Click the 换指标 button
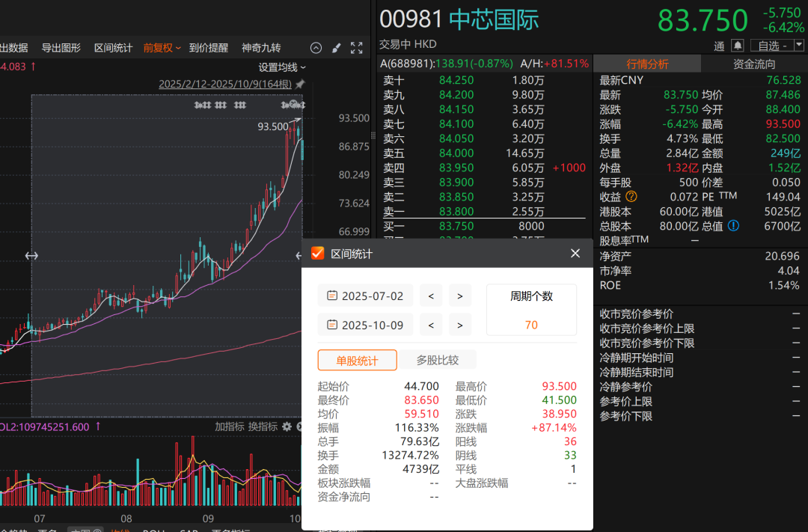The image size is (808, 532). 263,426
